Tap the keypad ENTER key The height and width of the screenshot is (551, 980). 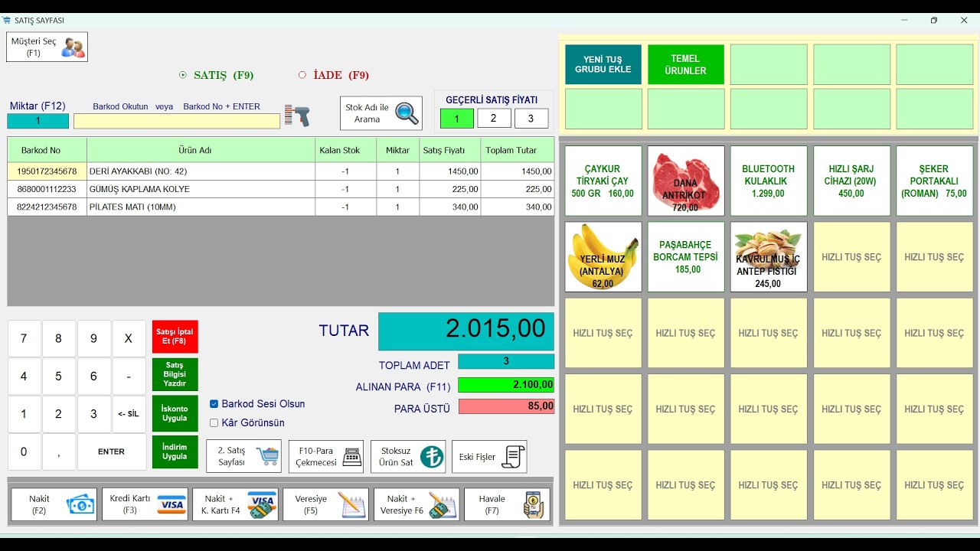coord(112,452)
